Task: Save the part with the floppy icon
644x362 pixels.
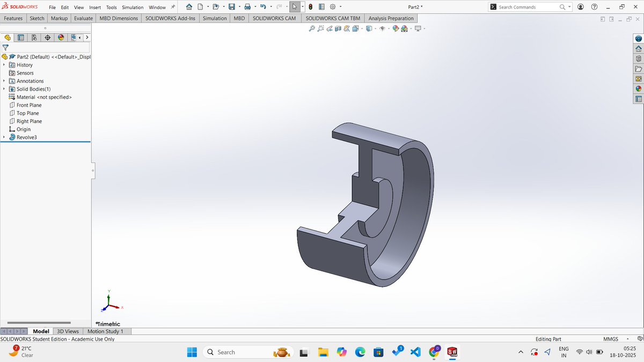Action: pyautogui.click(x=231, y=7)
